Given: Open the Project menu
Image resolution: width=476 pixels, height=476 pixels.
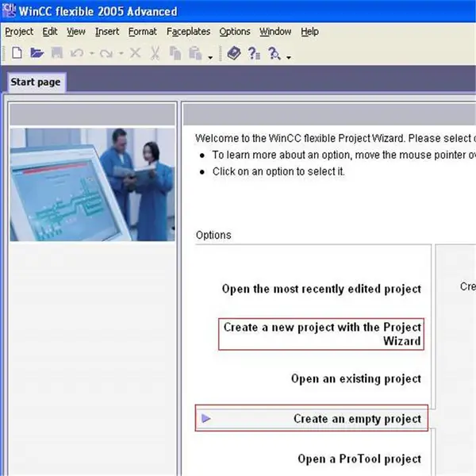Looking at the screenshot, I should click(x=19, y=32).
